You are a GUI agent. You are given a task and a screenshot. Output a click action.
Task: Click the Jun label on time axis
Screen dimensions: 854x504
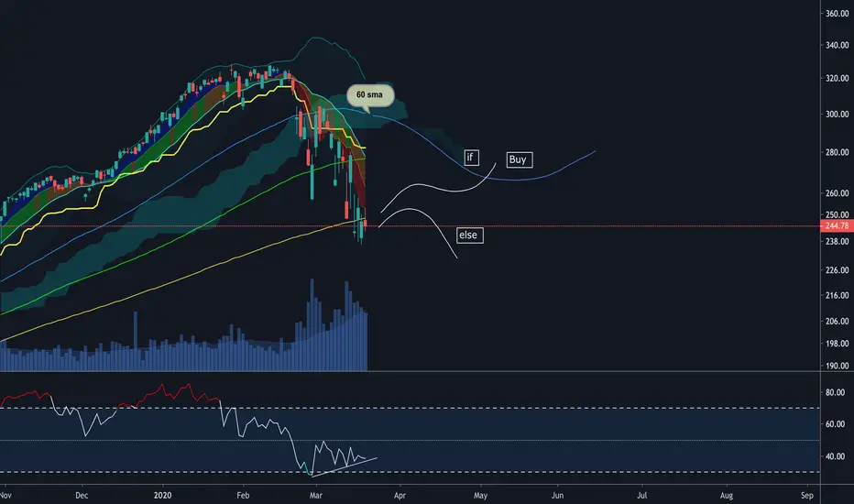pos(557,496)
